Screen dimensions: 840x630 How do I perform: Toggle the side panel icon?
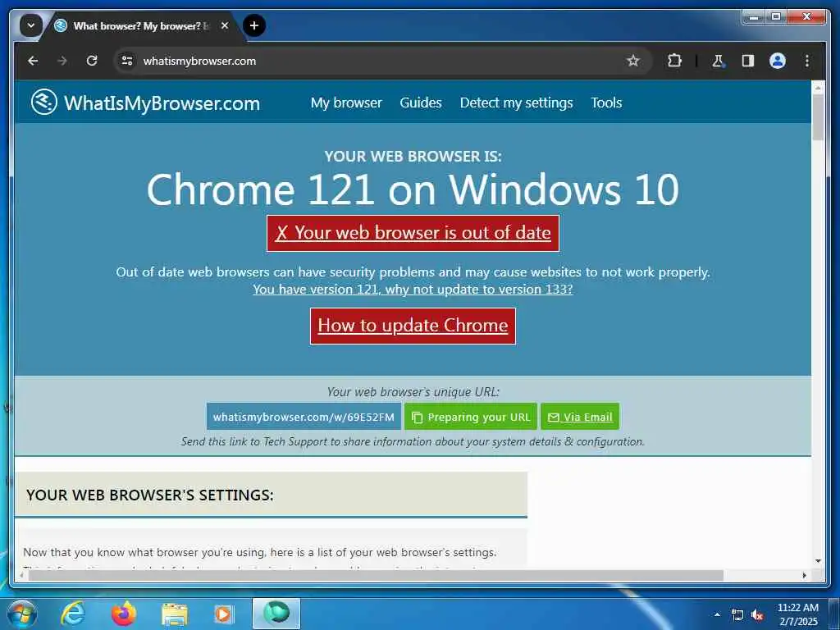(x=748, y=61)
